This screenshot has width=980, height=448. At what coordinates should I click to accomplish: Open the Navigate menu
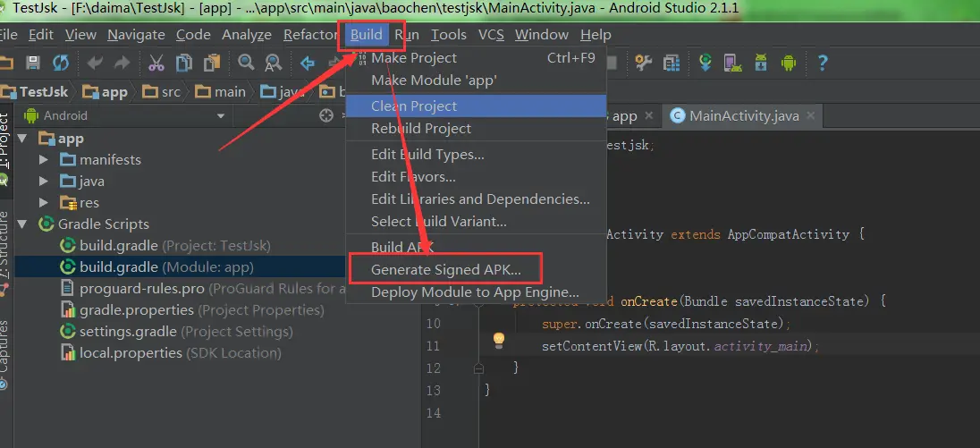tap(136, 35)
